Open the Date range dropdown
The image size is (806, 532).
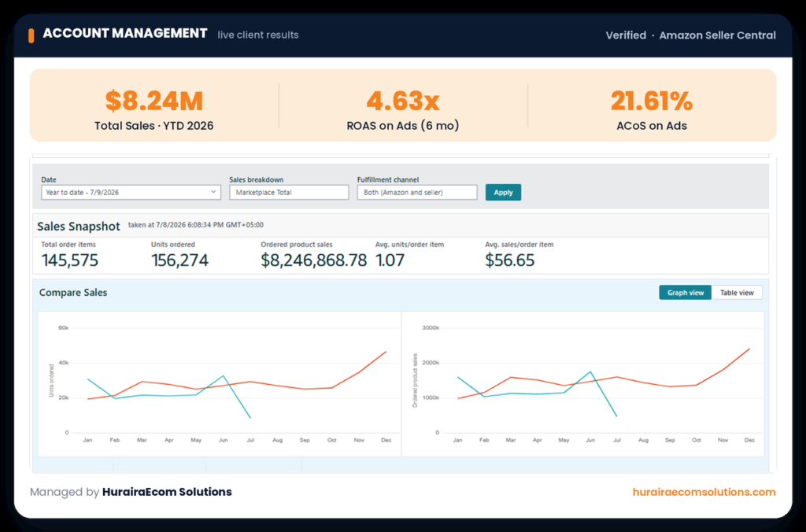point(131,192)
